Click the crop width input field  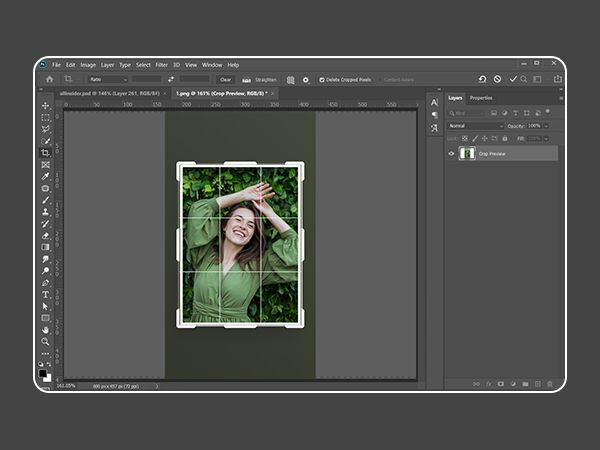click(147, 79)
